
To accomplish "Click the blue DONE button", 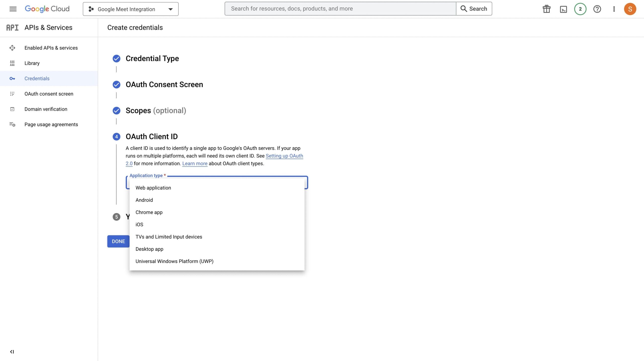I will click(x=118, y=241).
